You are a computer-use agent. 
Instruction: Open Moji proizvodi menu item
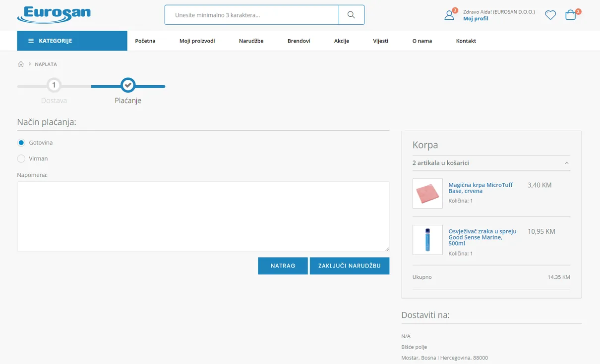pos(197,41)
